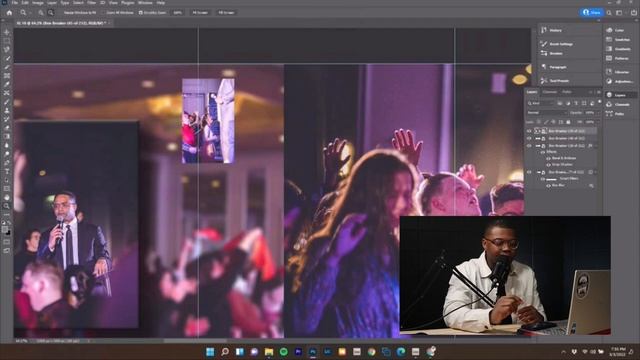Image resolution: width=640 pixels, height=360 pixels.
Task: Choose Zoom Out mode in options bar
Action: click(51, 13)
